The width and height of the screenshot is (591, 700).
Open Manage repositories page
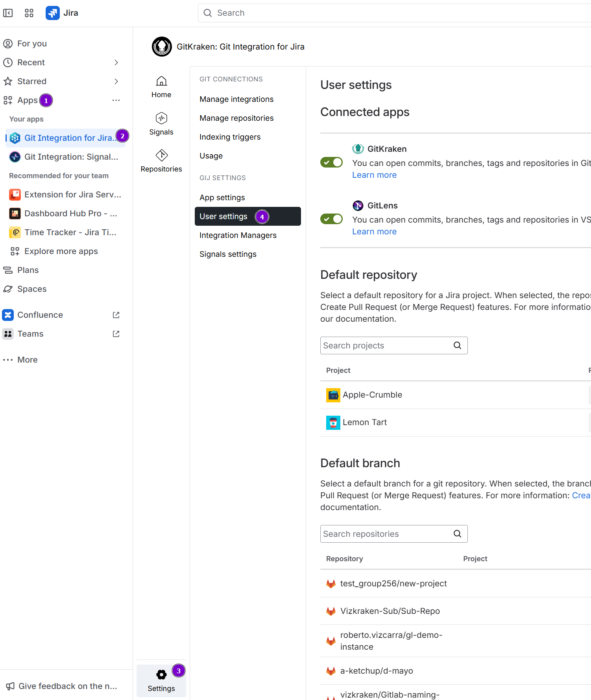click(236, 118)
